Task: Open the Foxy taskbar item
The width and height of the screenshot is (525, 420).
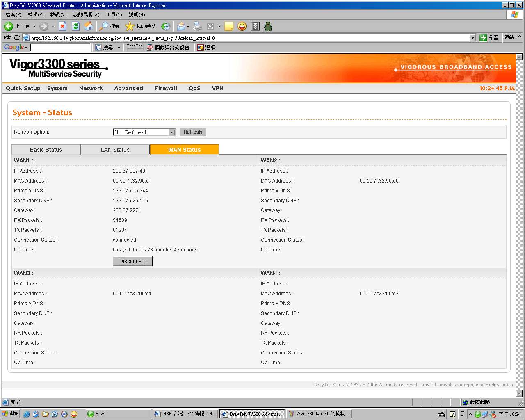Action: [x=118, y=414]
